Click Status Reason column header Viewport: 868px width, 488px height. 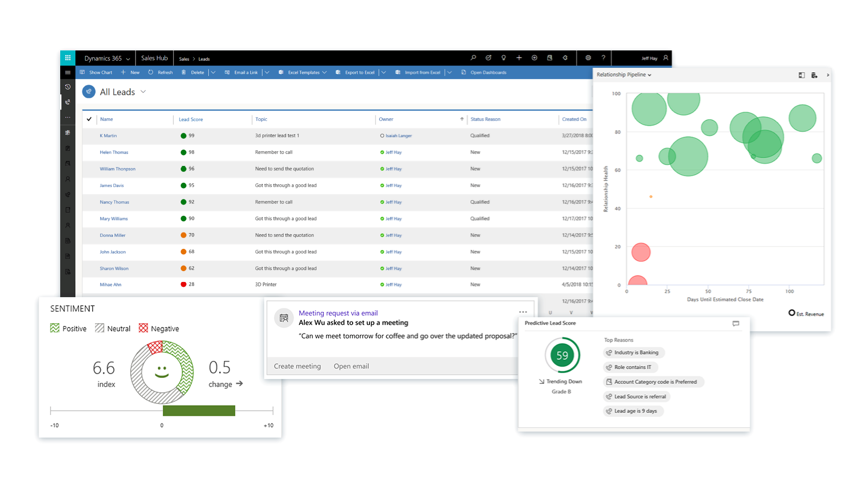point(486,119)
